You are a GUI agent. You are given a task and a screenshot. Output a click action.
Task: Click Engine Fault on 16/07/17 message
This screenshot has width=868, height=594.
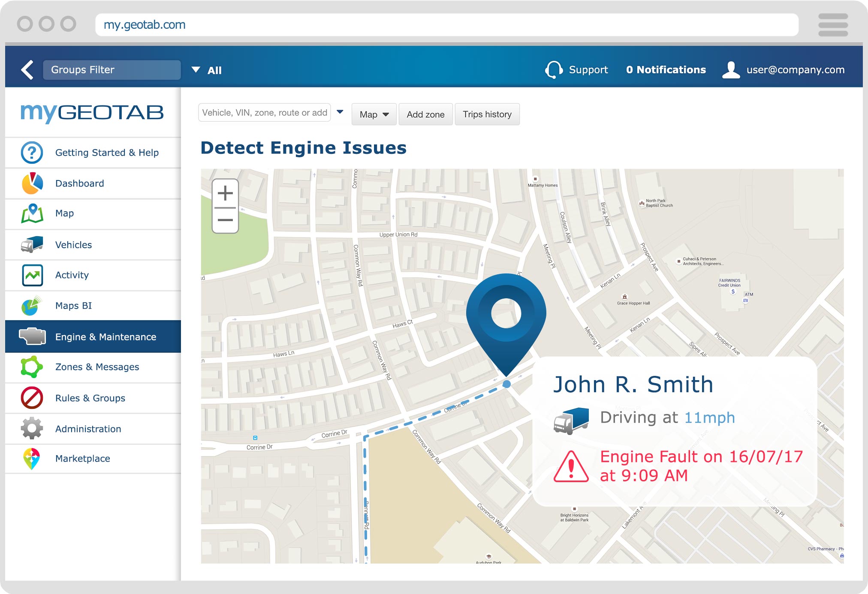click(x=701, y=466)
